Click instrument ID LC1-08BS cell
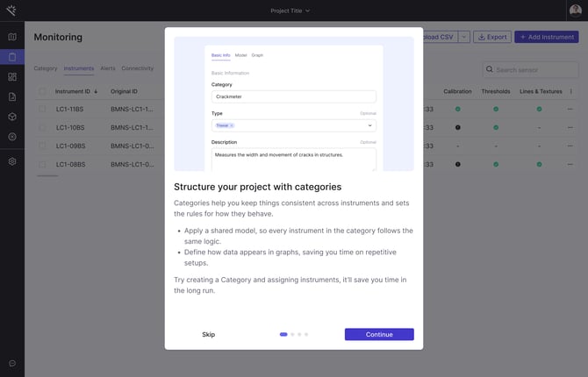The image size is (588, 377). point(70,164)
